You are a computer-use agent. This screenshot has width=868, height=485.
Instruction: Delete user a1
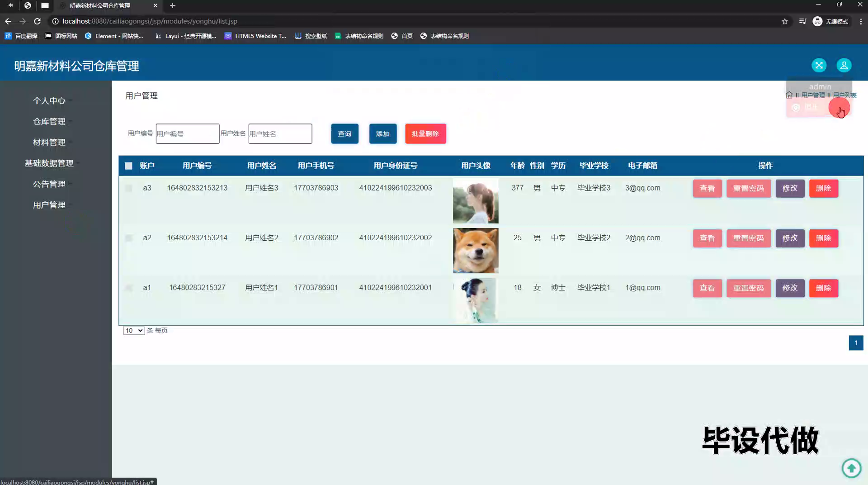(824, 288)
